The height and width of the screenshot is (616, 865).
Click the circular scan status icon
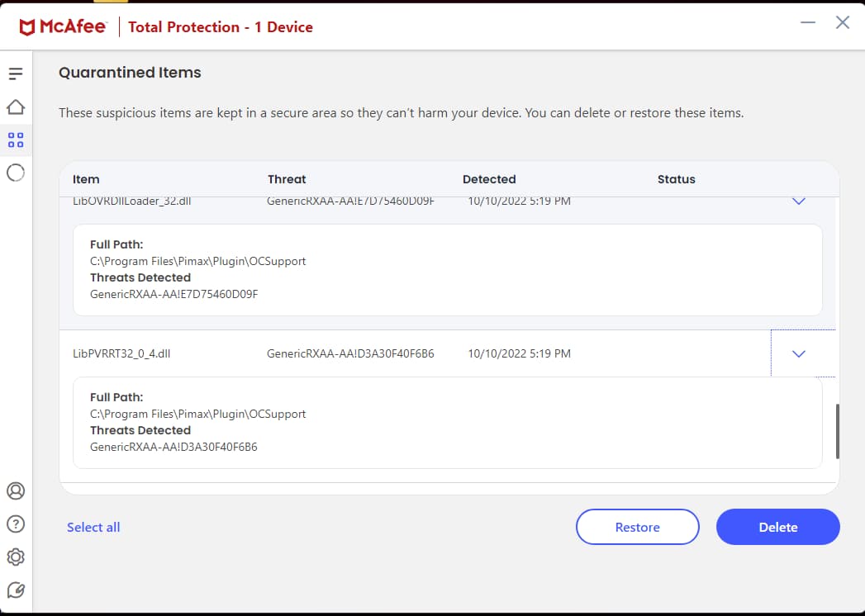pyautogui.click(x=16, y=173)
